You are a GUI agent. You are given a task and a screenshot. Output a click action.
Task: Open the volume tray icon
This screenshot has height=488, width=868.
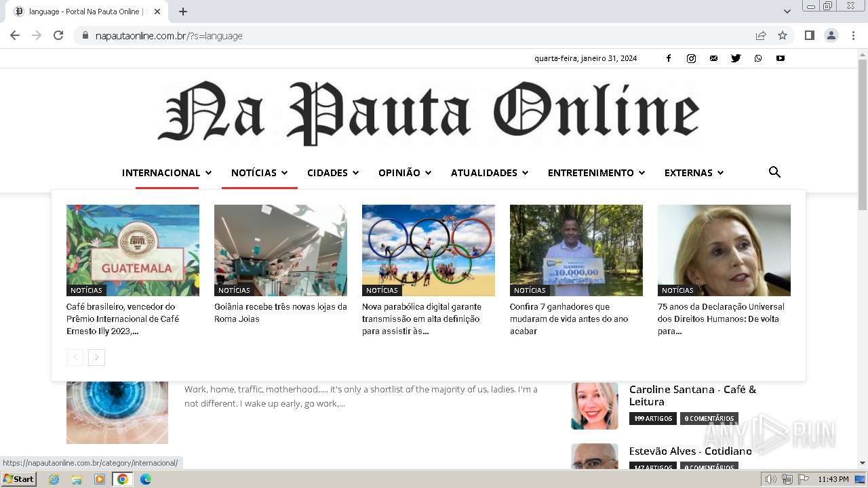click(771, 479)
